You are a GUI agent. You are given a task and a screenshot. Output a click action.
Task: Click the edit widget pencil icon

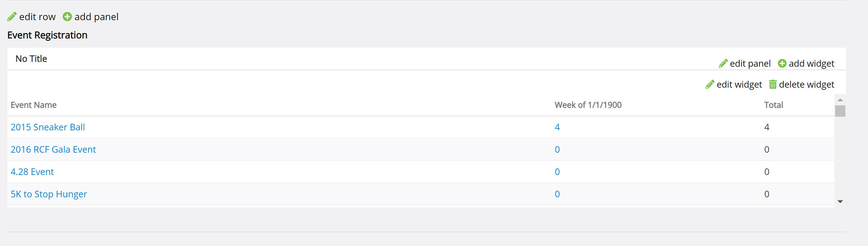point(710,84)
